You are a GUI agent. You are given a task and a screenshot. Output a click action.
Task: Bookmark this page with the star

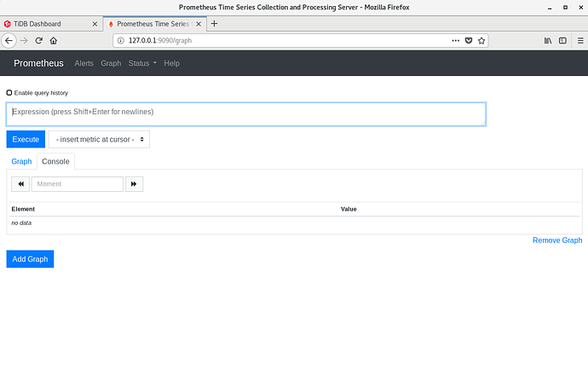pyautogui.click(x=481, y=41)
